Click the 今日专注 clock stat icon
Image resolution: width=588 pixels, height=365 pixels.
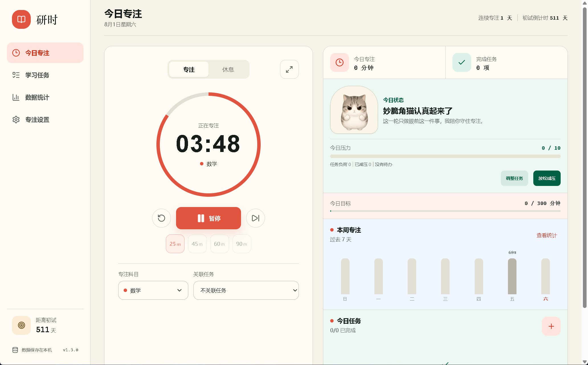pos(340,62)
